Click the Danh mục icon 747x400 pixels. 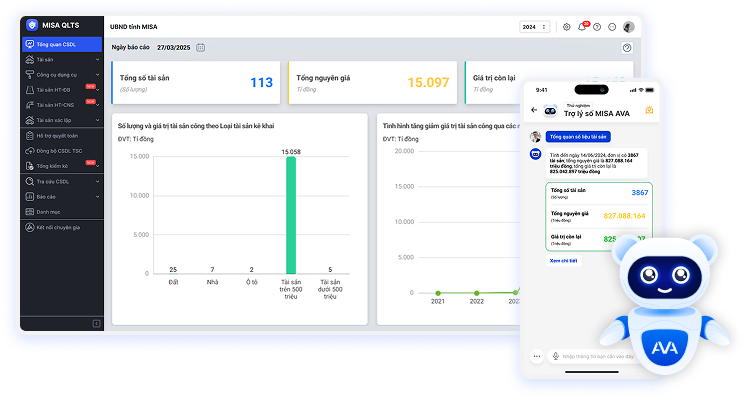[x=30, y=212]
